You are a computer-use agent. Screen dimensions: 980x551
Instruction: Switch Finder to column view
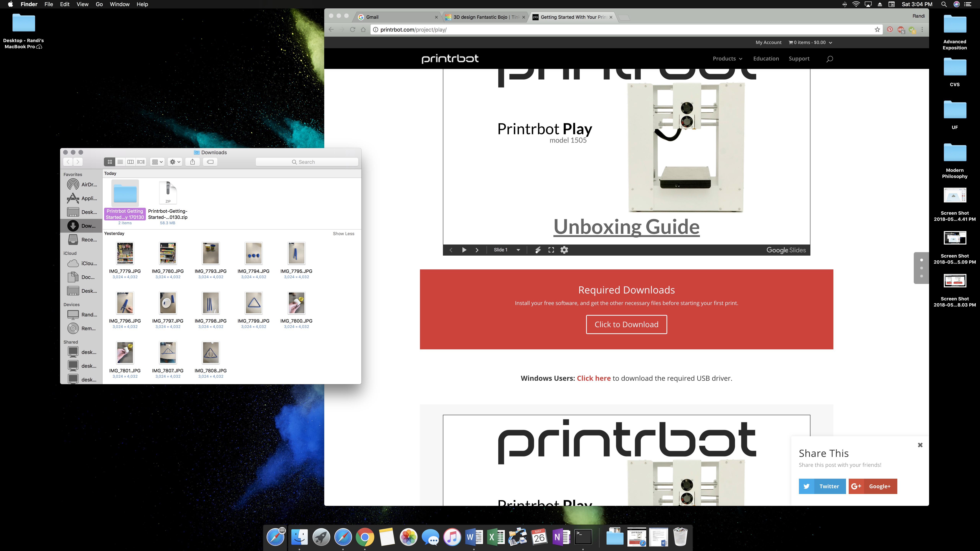(x=131, y=162)
